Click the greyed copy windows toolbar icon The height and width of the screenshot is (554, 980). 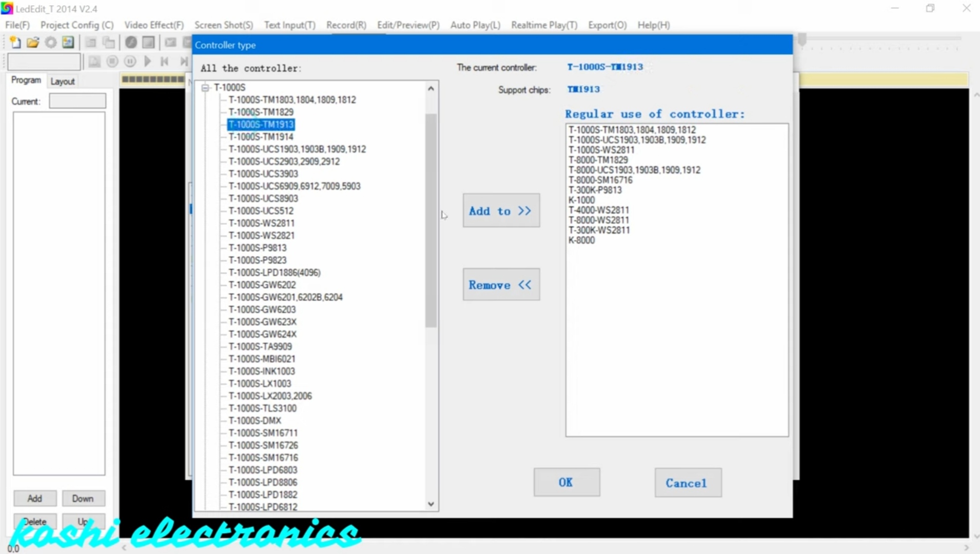[x=108, y=43]
